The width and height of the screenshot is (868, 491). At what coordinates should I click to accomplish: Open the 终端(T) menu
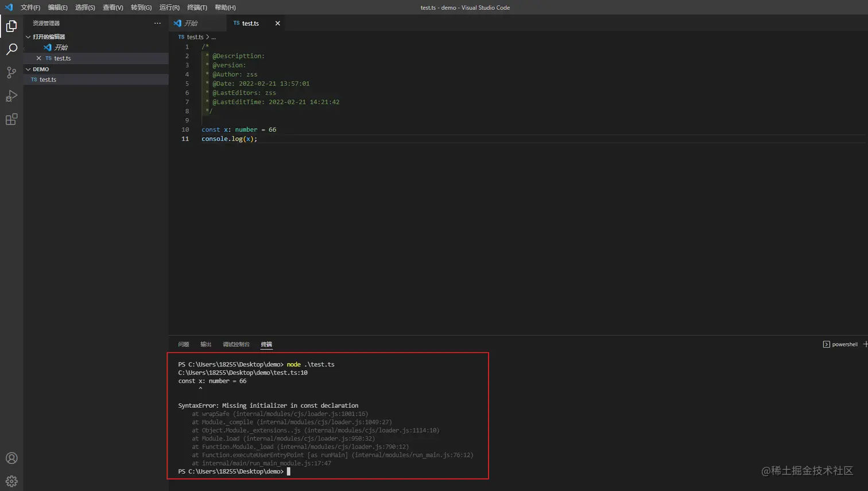pos(197,7)
